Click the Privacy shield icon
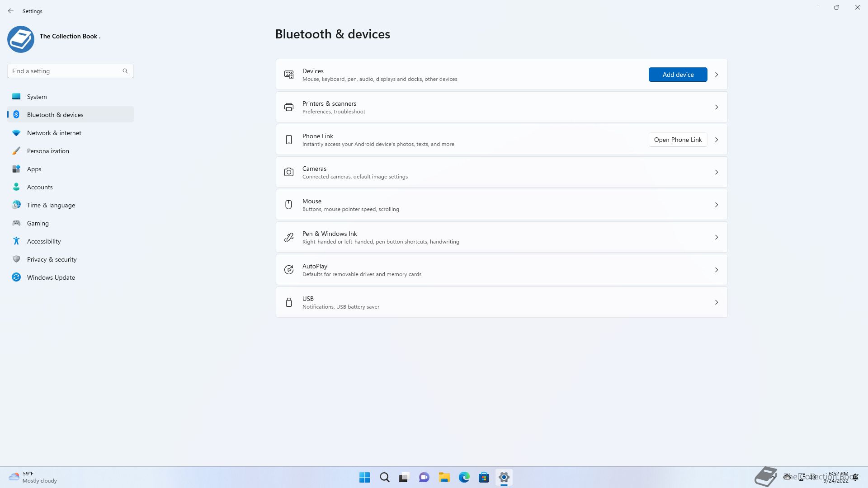 tap(16, 259)
